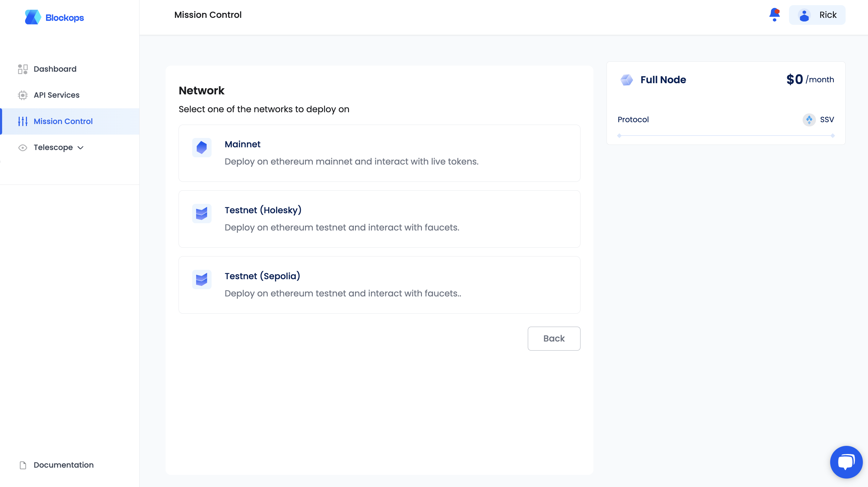Click the Sepolia testnet faucets description
Screen dimensions: 868x487
[343, 294]
